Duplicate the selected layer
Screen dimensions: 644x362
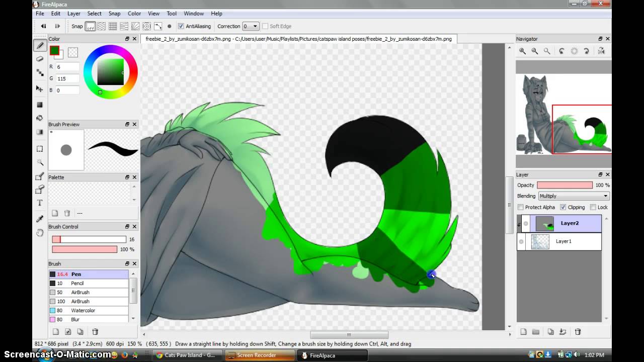coord(550,332)
